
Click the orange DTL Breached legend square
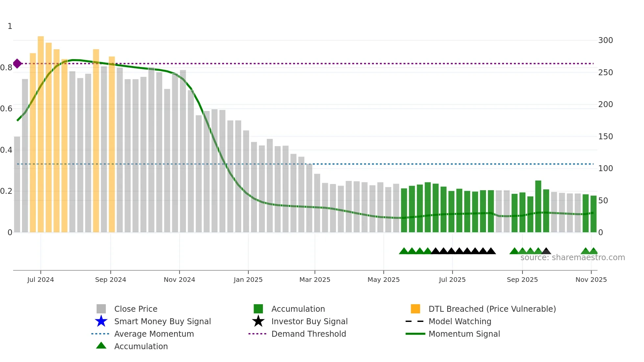[415, 309]
